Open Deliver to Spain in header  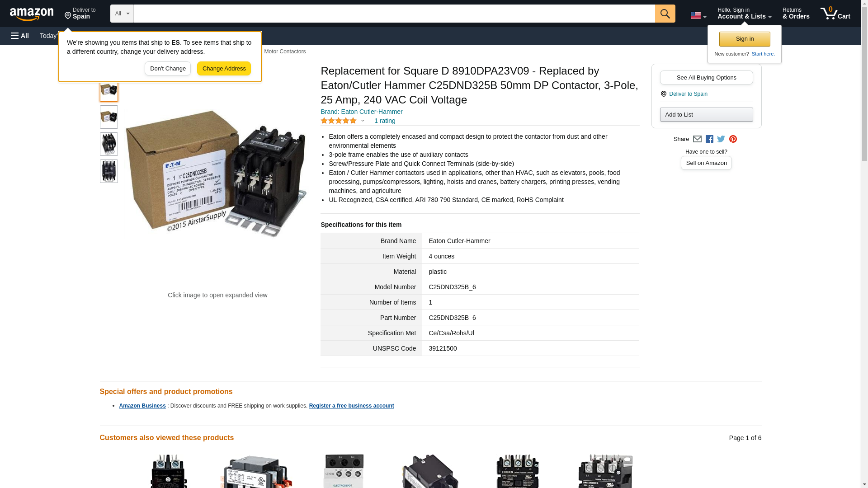[x=80, y=14]
